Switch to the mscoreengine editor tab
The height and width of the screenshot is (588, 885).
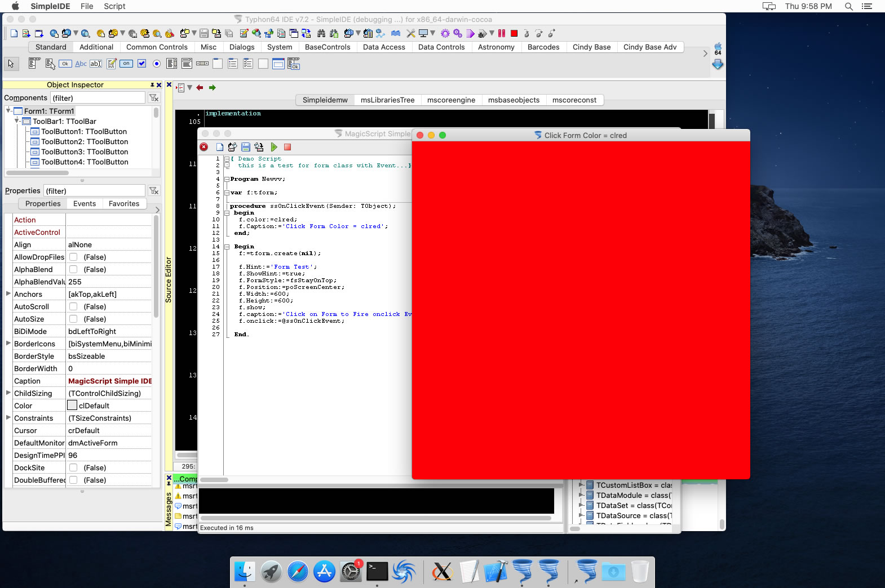click(451, 100)
